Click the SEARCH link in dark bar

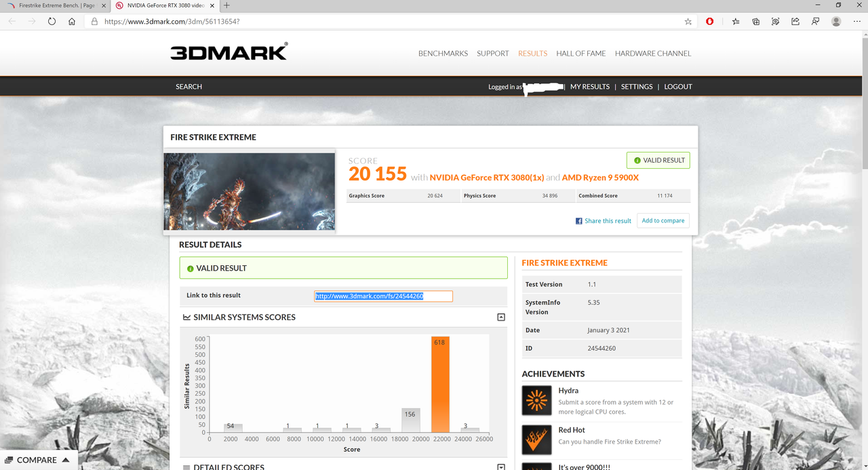pos(189,87)
